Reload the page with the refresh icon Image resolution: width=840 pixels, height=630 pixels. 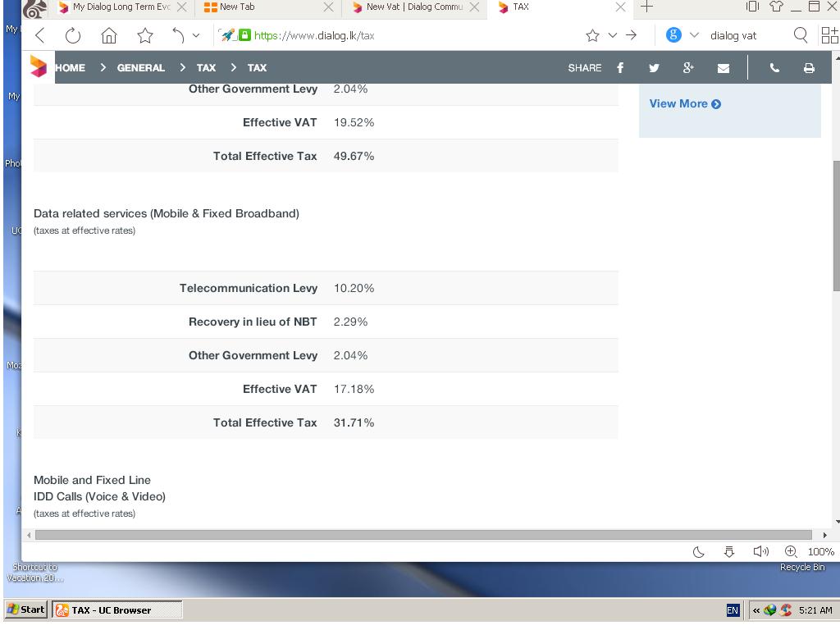[73, 35]
